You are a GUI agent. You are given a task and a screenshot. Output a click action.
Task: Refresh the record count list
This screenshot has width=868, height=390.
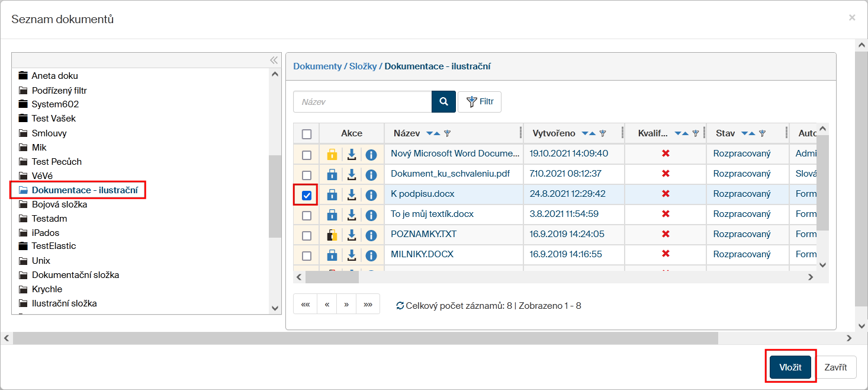400,306
